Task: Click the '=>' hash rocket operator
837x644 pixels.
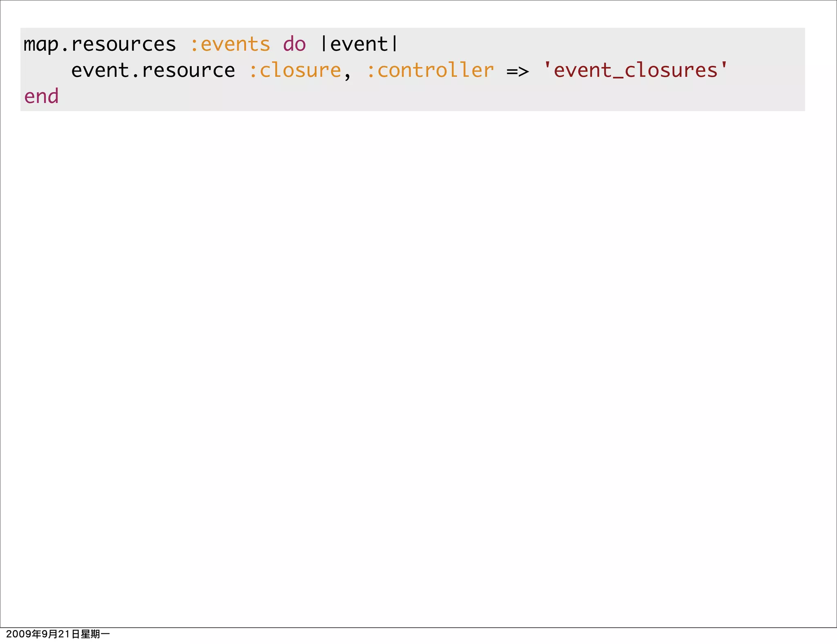Action: coord(517,71)
